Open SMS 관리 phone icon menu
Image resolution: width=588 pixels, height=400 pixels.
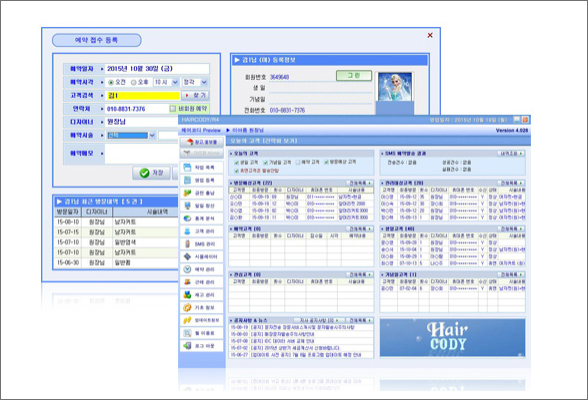pyautogui.click(x=202, y=244)
